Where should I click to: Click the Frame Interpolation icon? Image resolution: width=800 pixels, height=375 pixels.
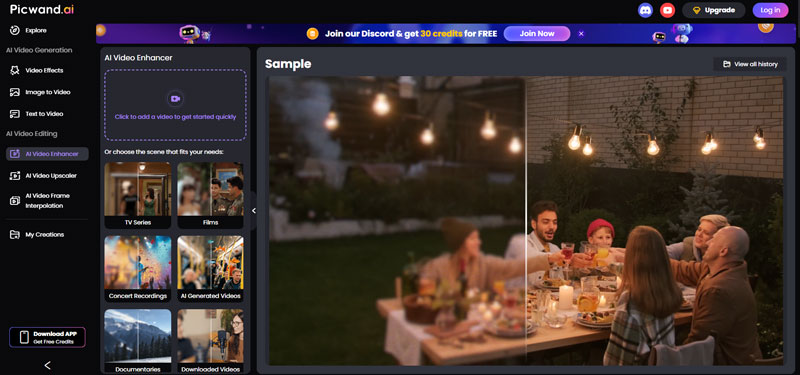click(15, 201)
